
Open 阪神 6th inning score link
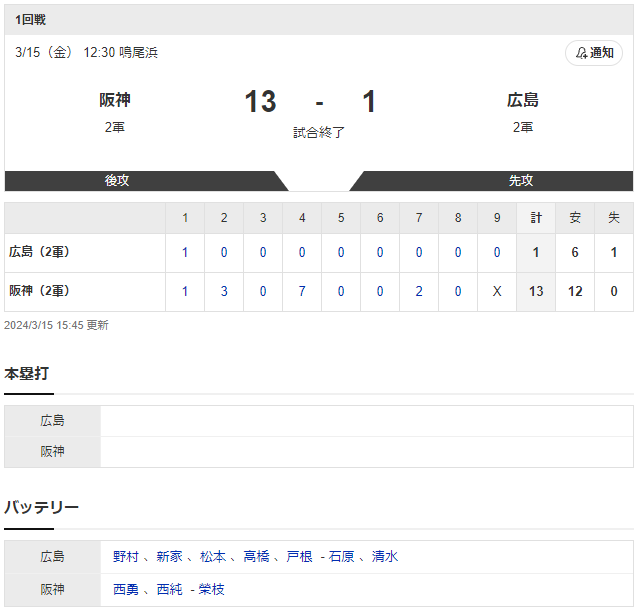click(381, 292)
